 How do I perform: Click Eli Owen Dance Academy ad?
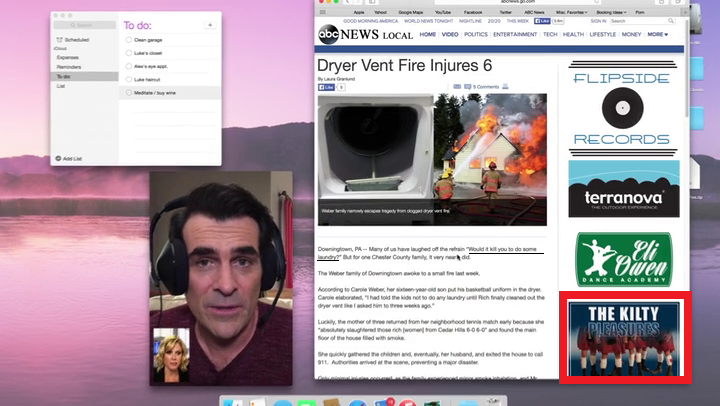(x=624, y=259)
